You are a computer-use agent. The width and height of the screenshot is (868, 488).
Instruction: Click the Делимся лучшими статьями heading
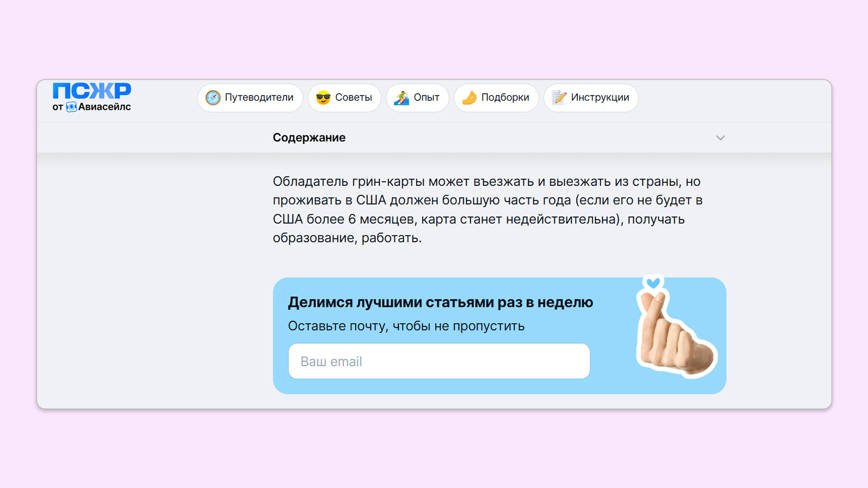(x=440, y=302)
